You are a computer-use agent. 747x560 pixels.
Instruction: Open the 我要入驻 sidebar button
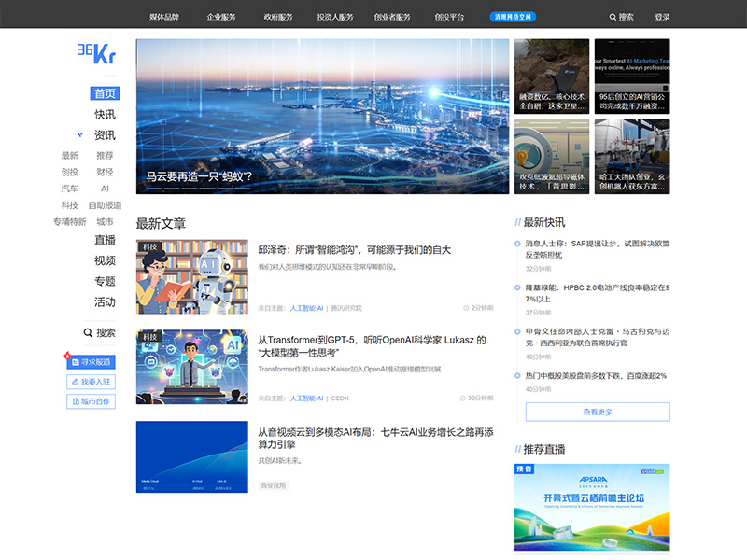91,382
